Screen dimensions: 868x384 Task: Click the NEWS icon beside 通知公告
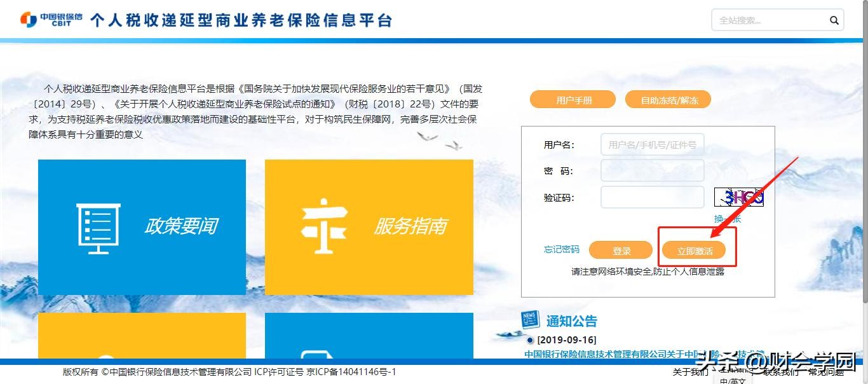point(530,320)
